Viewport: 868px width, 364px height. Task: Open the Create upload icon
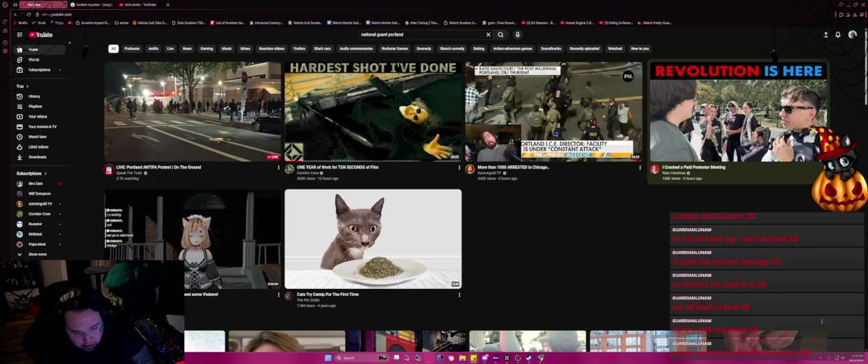(826, 35)
